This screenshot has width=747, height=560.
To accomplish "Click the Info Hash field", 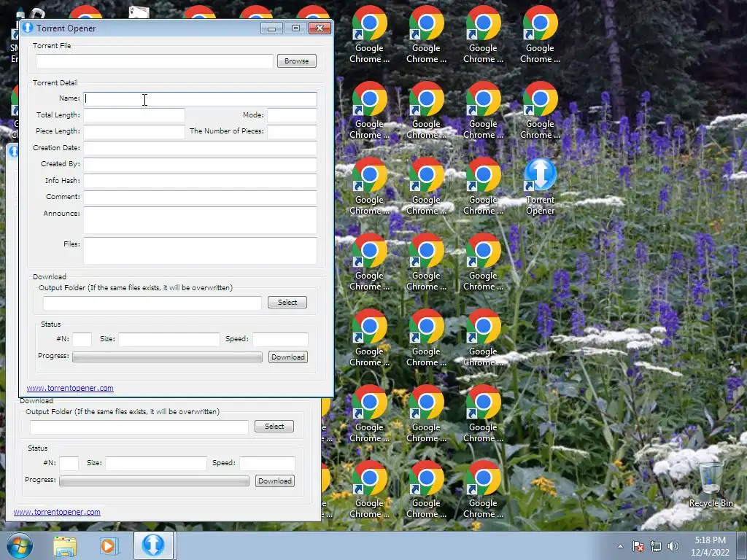I will point(200,181).
